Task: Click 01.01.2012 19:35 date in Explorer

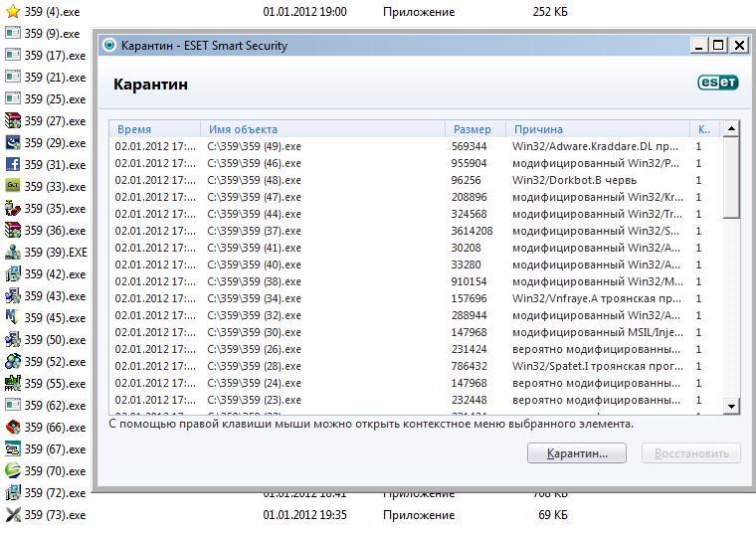Action: click(x=304, y=515)
